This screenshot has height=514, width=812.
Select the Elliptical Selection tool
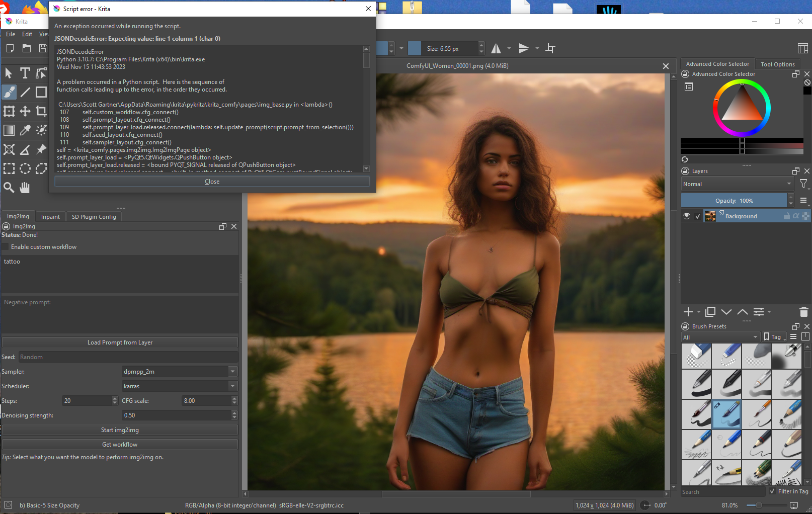tap(25, 168)
